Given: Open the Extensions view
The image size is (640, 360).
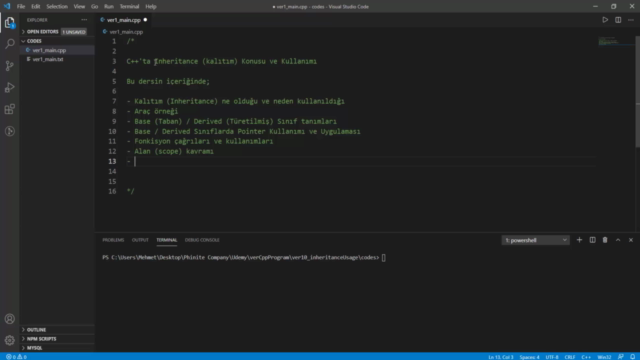Looking at the screenshot, I should [x=9, y=109].
